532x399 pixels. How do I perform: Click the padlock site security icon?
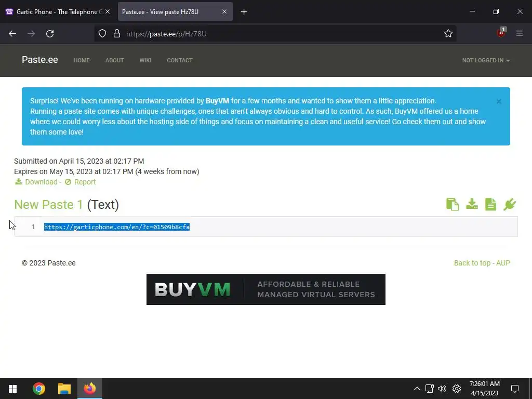click(117, 34)
